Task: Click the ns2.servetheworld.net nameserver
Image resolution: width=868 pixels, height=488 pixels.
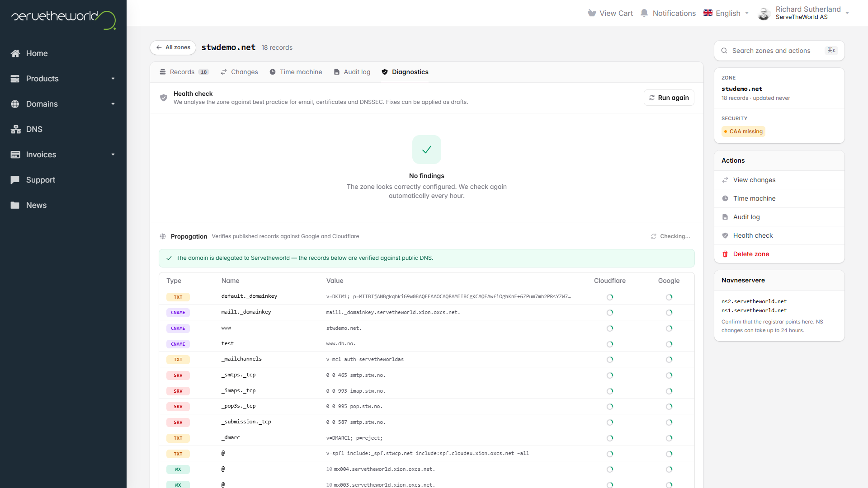Action: 754,301
